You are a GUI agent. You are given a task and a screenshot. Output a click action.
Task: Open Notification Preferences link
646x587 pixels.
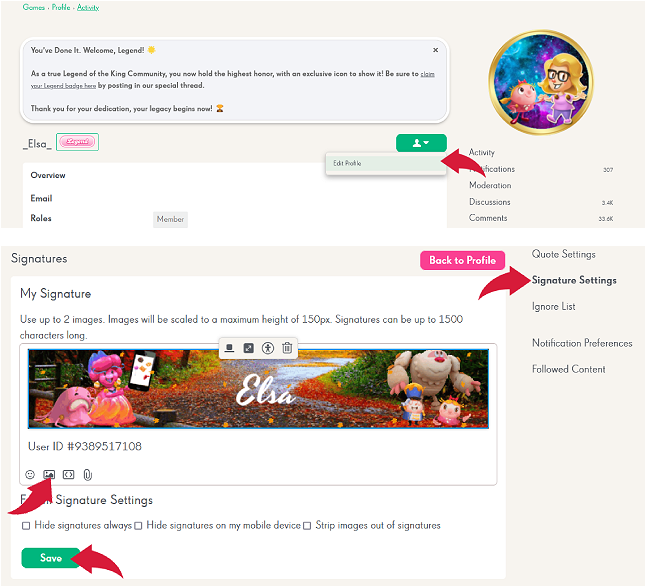click(x=582, y=343)
